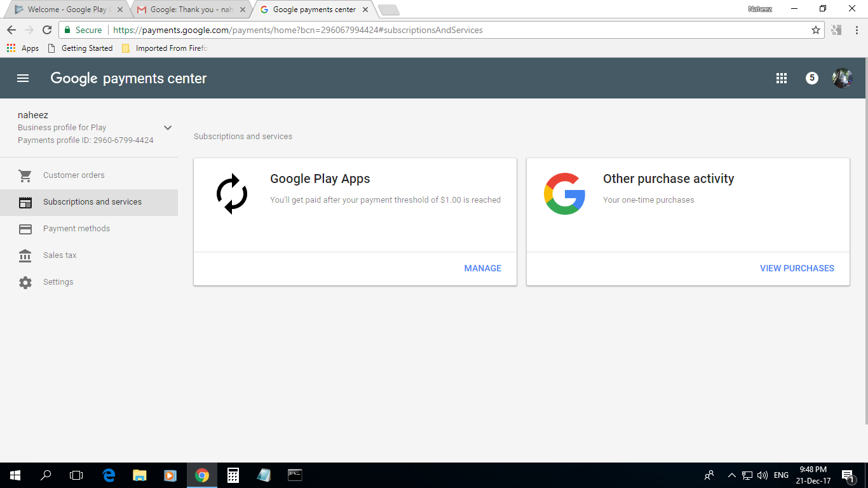Go to Sales tax in the sidebar

point(89,255)
